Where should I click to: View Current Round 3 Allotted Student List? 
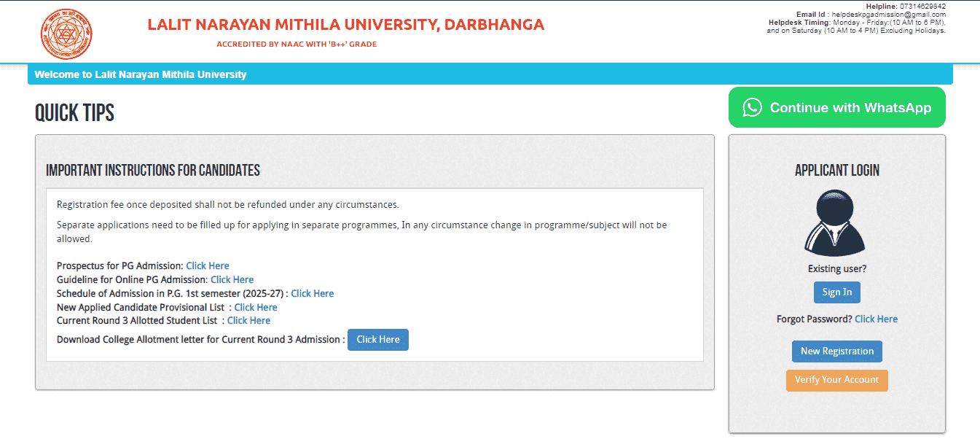[248, 321]
